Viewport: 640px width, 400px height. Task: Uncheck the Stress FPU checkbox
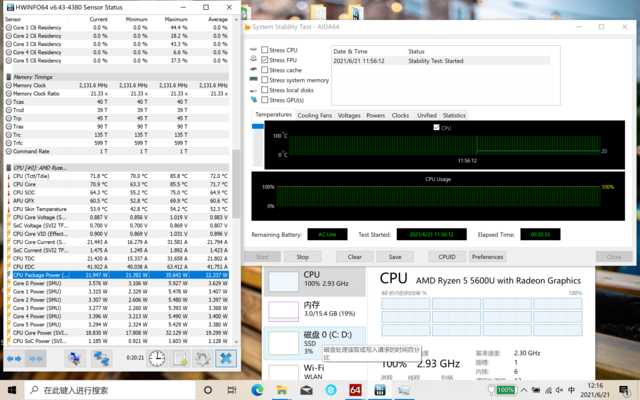pyautogui.click(x=264, y=60)
